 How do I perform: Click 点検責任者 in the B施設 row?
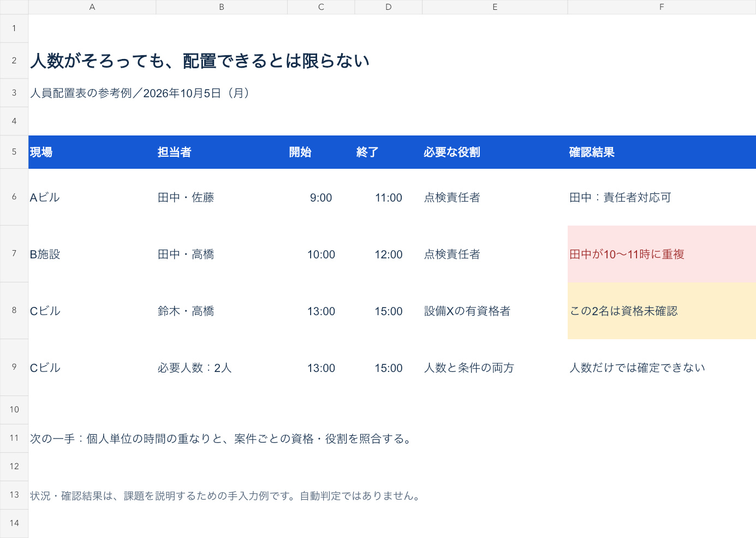tap(495, 254)
